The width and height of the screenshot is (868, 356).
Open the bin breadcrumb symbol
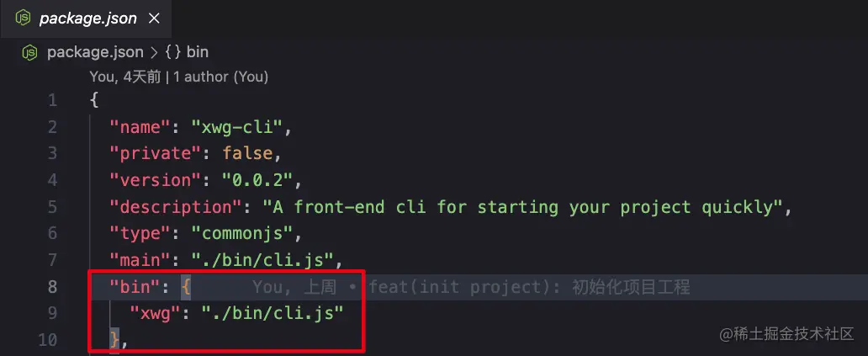pos(197,52)
